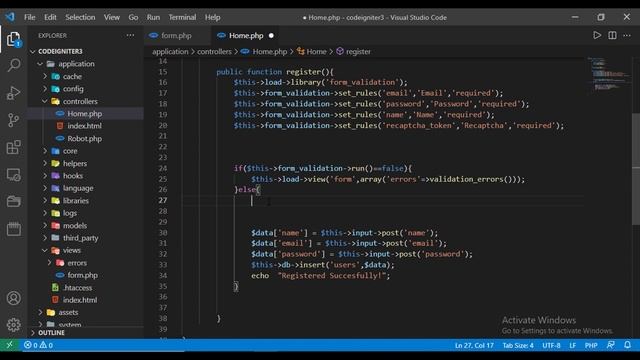640x360 pixels.
Task: Click the controllers breadcrumb segment
Action: pos(214,51)
